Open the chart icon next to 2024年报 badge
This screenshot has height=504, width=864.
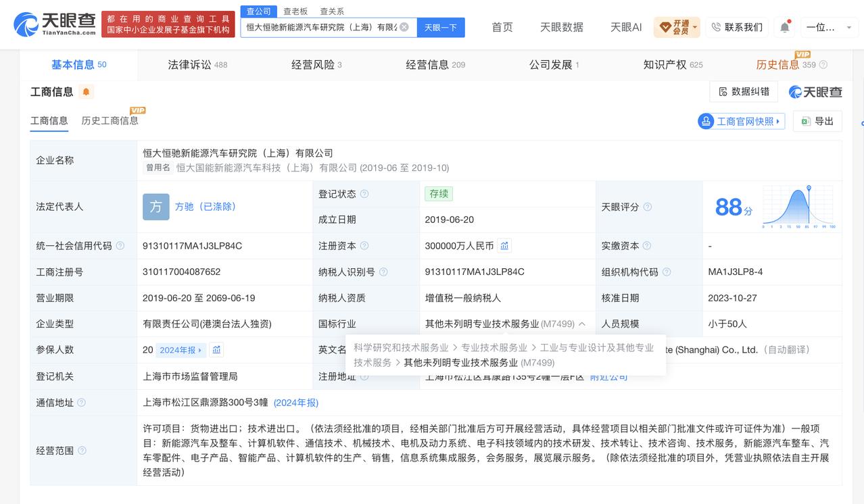coord(216,350)
